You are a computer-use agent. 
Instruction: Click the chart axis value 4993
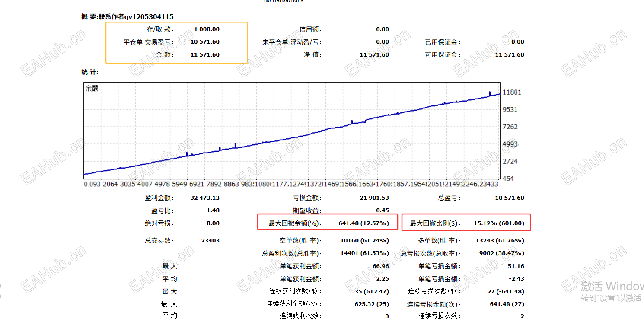coord(510,144)
